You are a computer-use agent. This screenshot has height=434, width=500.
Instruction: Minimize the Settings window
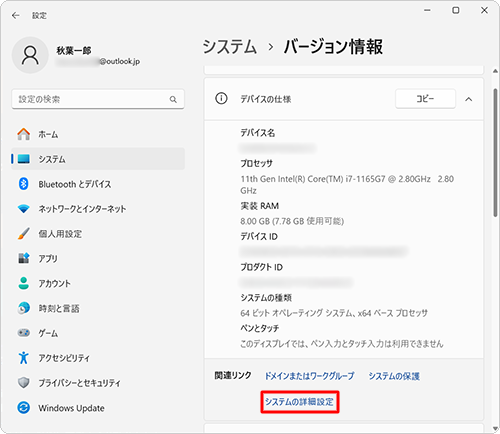[x=427, y=10]
